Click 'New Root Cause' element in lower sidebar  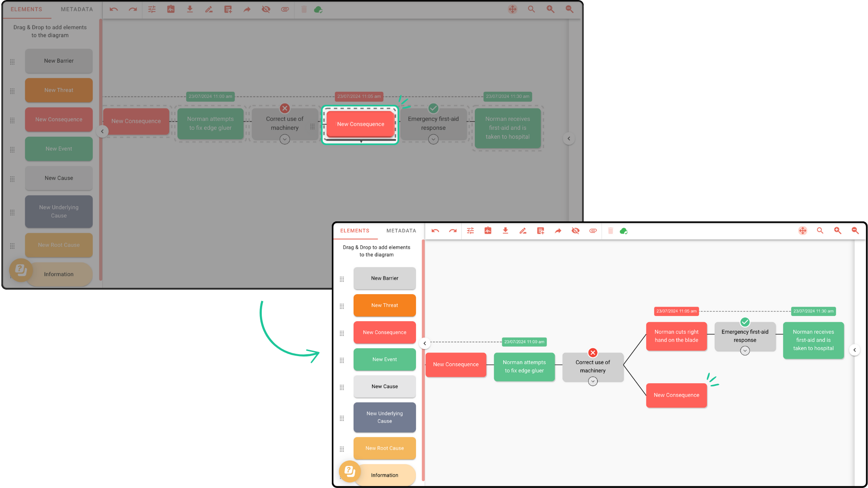pos(384,448)
